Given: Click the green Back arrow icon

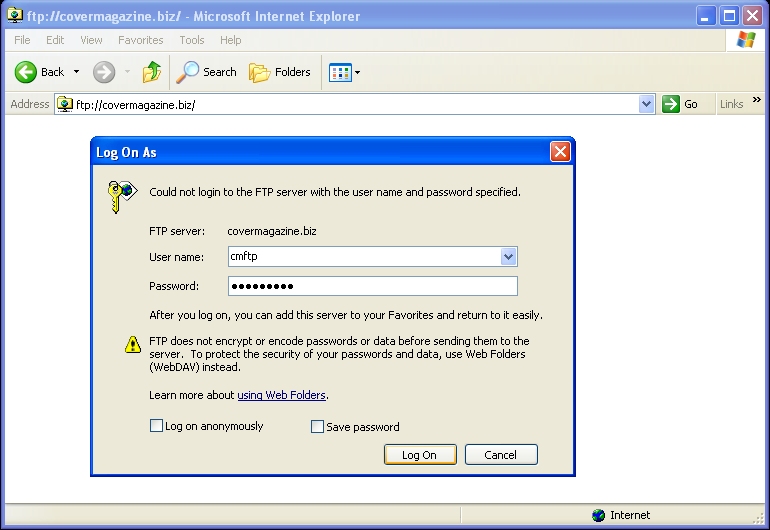Looking at the screenshot, I should click(26, 72).
